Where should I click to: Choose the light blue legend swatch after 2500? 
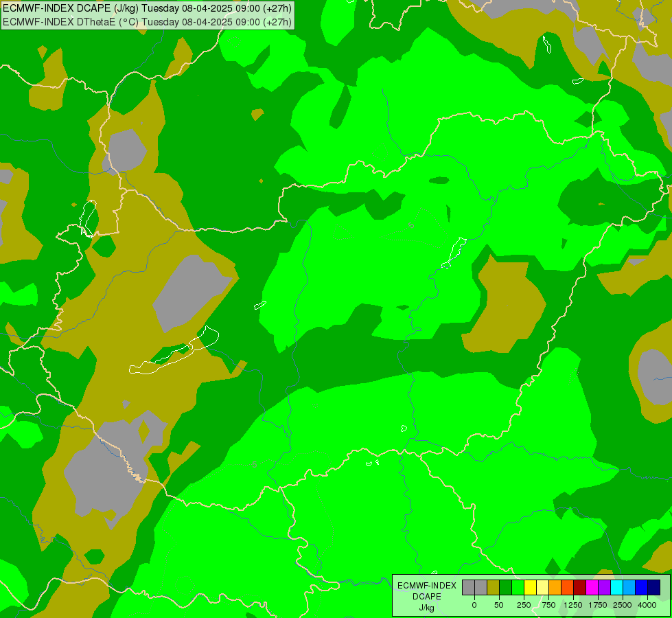click(x=629, y=588)
